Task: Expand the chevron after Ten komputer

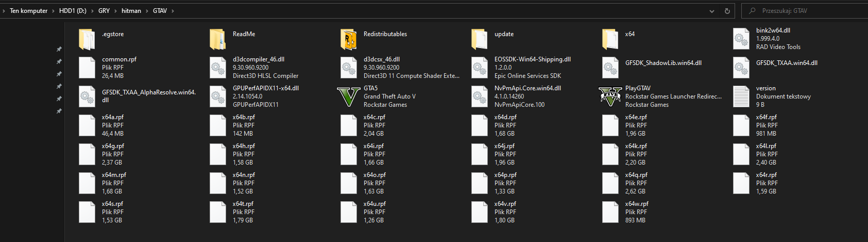Action: (53, 11)
